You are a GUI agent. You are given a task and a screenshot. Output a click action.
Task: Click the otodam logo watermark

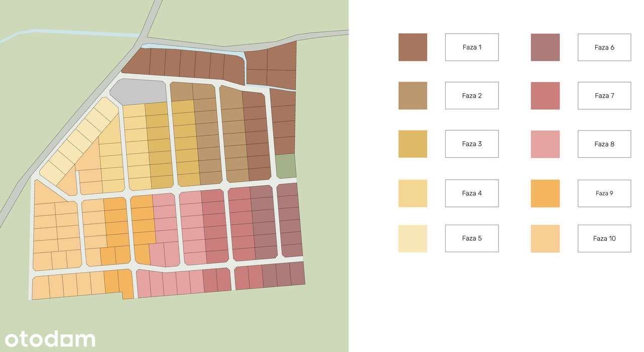point(50,339)
